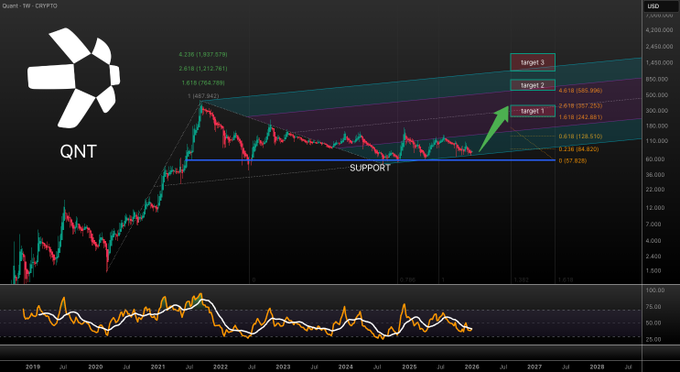Screen dimensions: 680x372
Task: Click 2023 on the time axis
Action: (x=283, y=367)
